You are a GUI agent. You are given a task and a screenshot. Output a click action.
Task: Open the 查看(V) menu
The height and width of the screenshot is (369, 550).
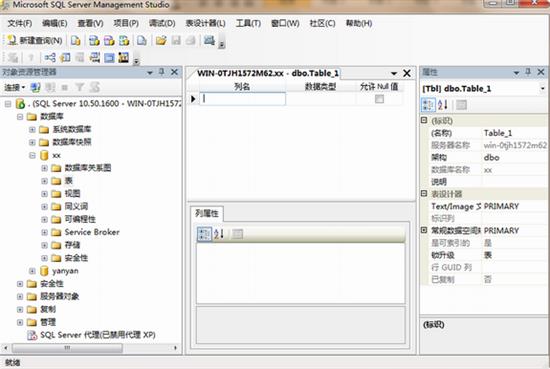coord(90,24)
